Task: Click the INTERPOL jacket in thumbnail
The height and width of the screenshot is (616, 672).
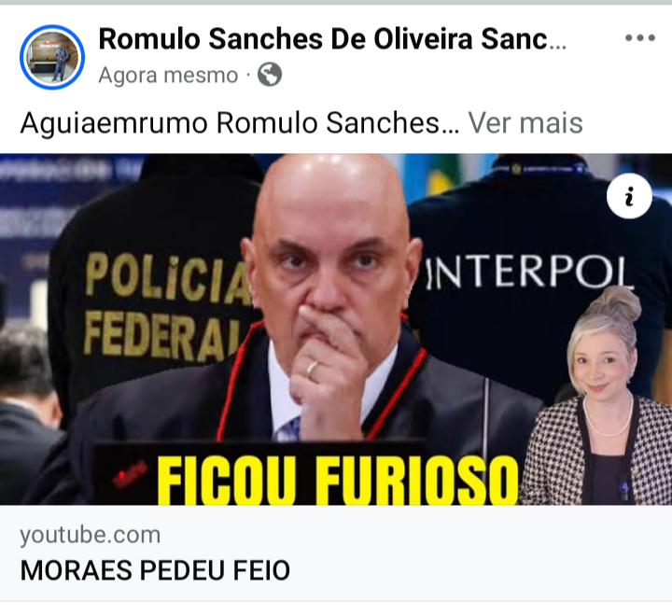Action: [x=528, y=273]
